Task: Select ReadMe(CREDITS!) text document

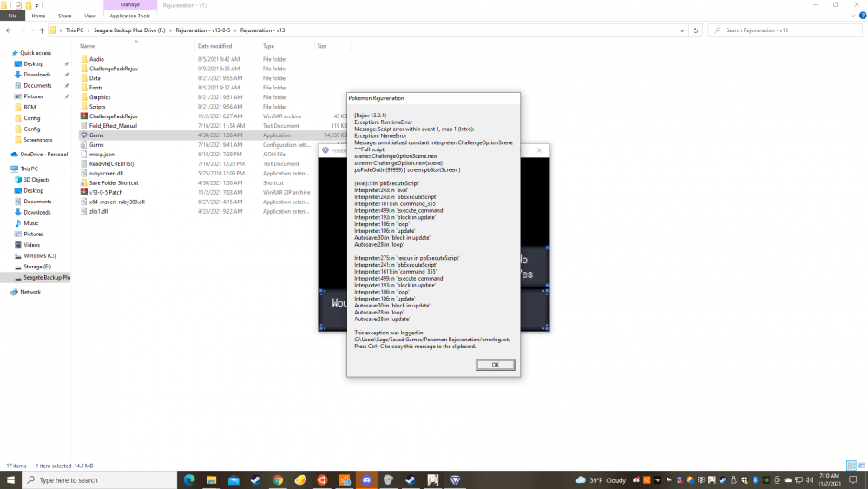Action: click(111, 163)
